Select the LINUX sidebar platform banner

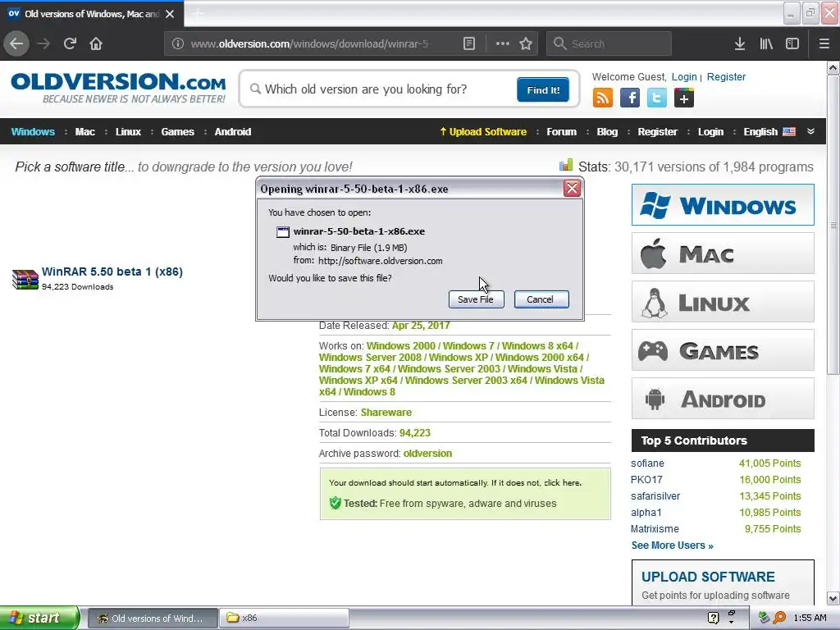tap(723, 302)
